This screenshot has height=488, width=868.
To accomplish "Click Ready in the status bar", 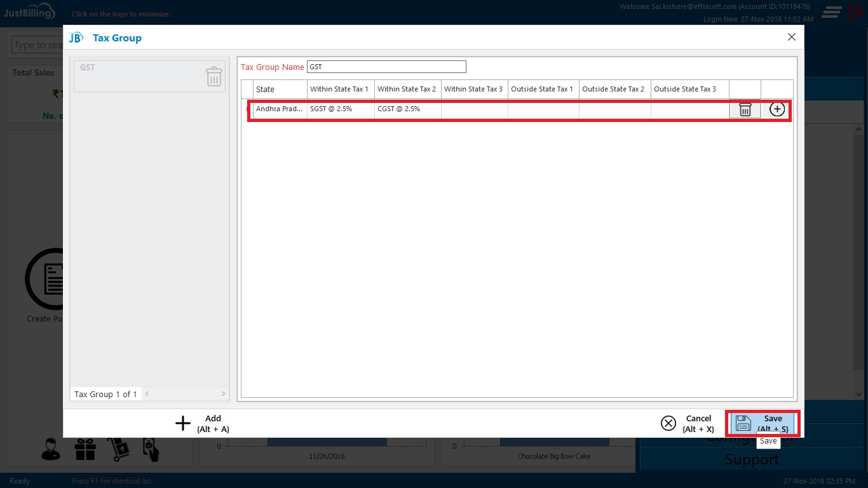I will (x=20, y=481).
